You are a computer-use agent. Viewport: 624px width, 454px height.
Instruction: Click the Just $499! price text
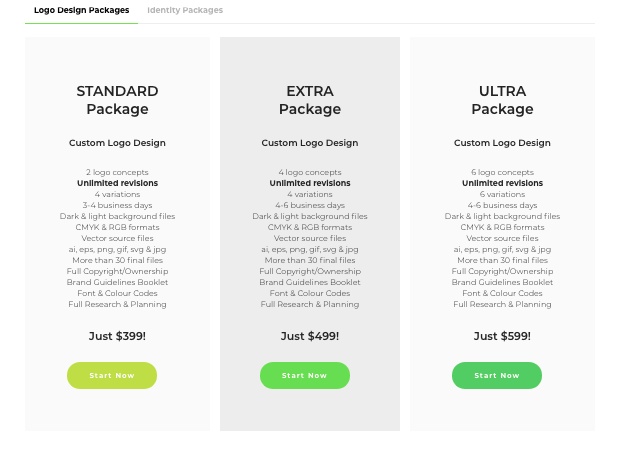pyautogui.click(x=310, y=336)
